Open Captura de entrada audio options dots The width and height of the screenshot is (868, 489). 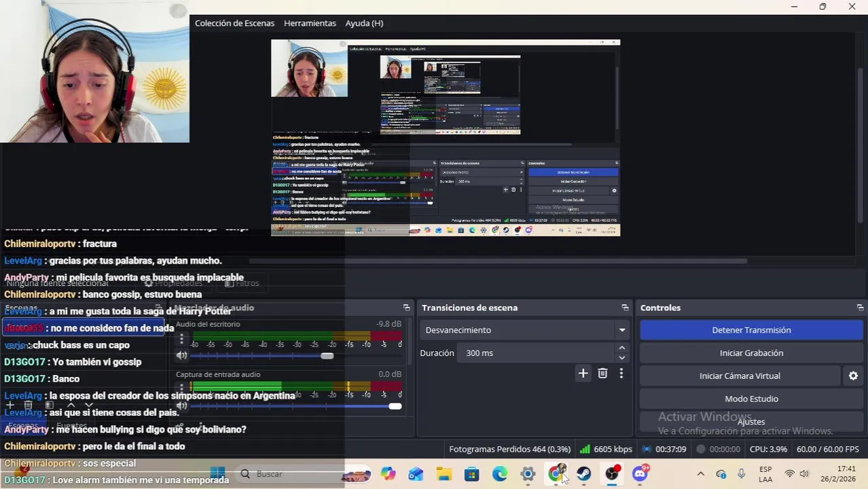click(181, 389)
